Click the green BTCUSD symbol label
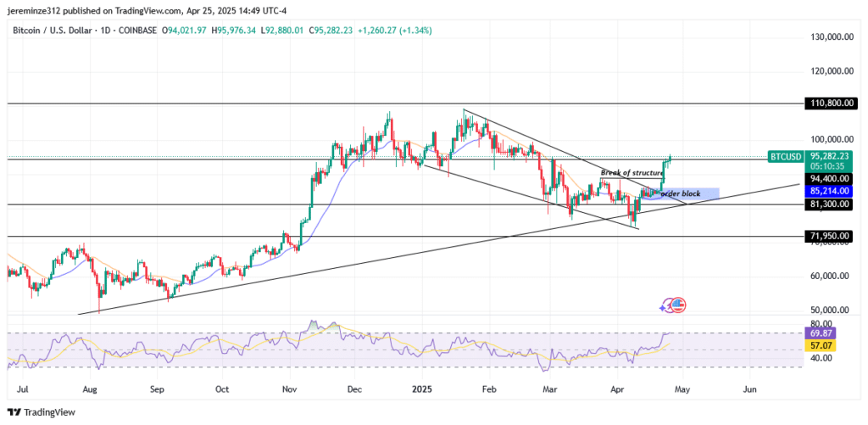Image resolution: width=868 pixels, height=425 pixels. [785, 157]
